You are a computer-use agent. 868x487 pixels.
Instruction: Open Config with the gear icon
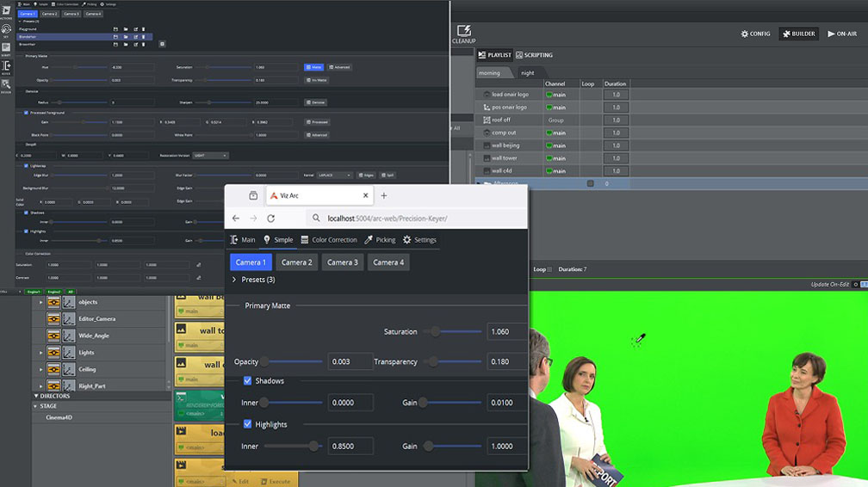tap(755, 34)
